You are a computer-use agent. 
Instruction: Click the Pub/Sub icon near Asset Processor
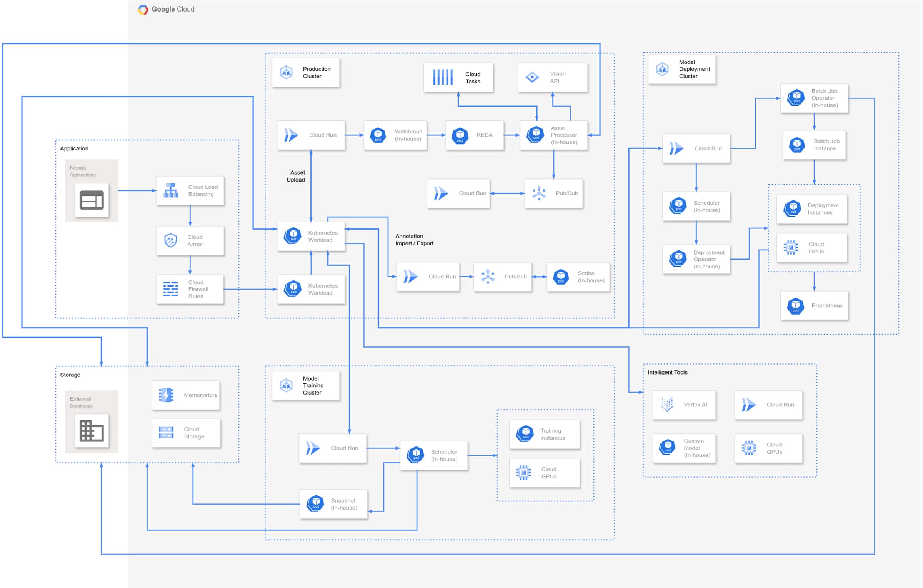point(540,193)
